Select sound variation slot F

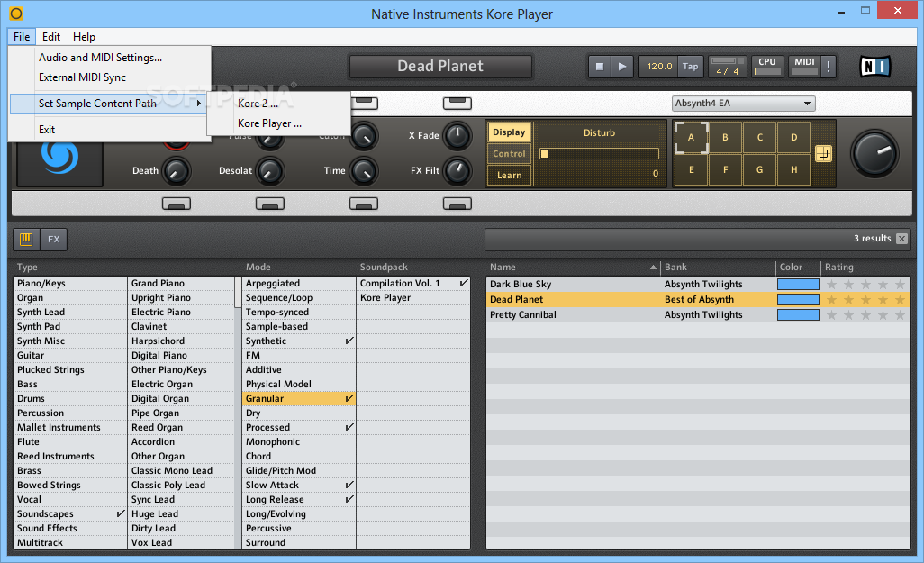pos(725,169)
